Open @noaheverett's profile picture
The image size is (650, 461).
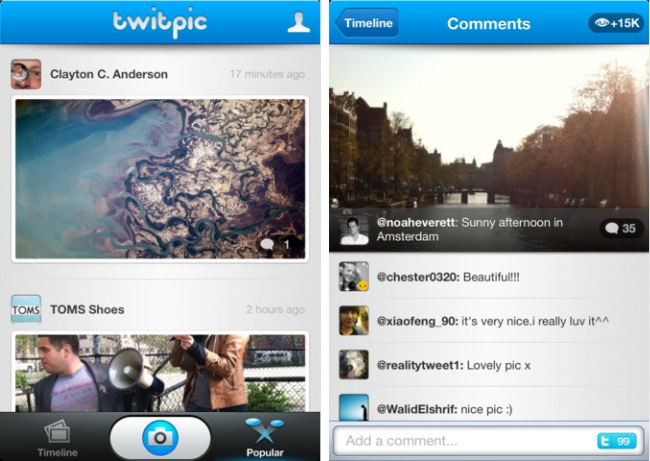pos(354,230)
